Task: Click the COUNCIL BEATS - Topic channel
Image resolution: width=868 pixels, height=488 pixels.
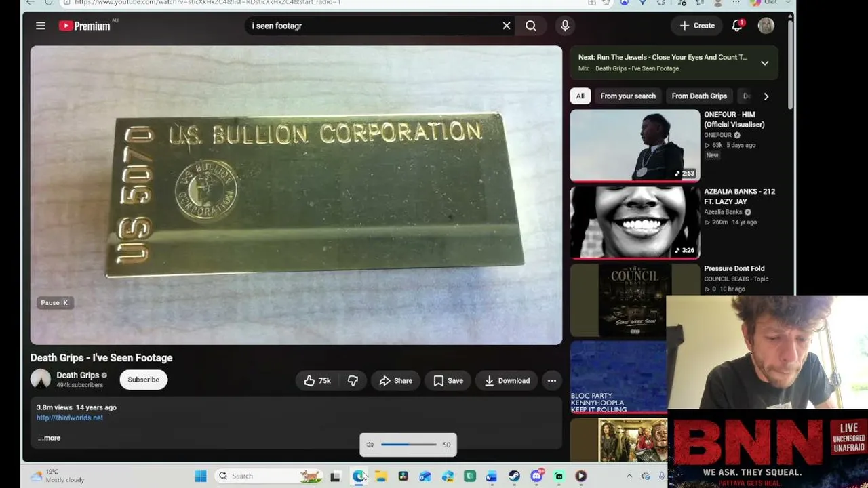Action: pyautogui.click(x=736, y=279)
